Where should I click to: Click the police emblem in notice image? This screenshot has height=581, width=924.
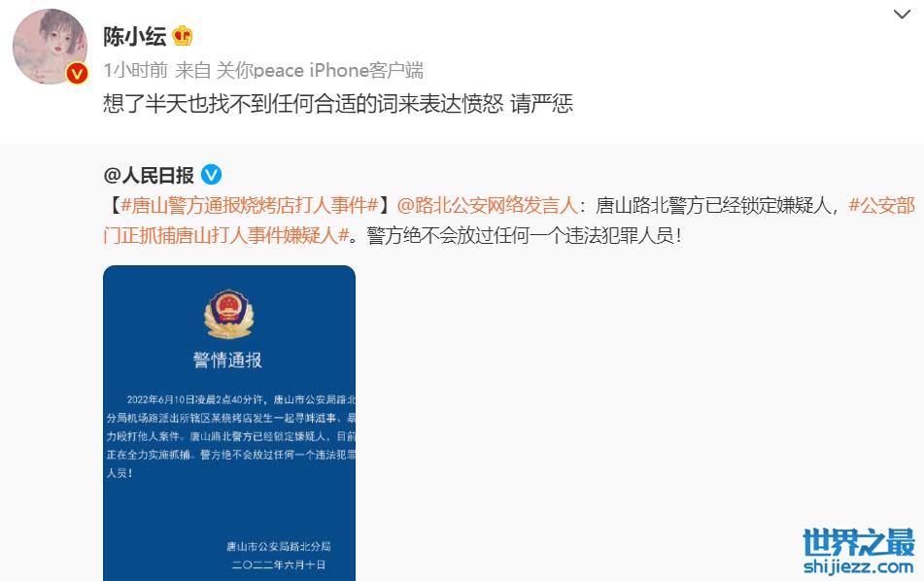coord(229,314)
